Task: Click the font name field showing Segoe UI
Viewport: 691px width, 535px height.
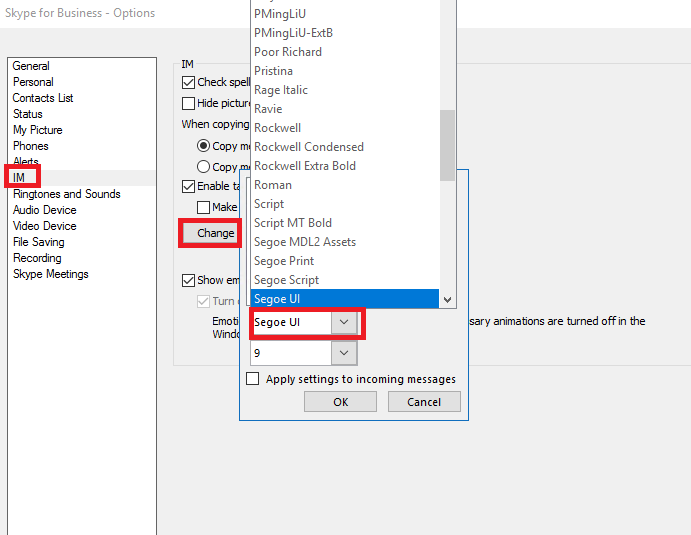Action: 292,322
